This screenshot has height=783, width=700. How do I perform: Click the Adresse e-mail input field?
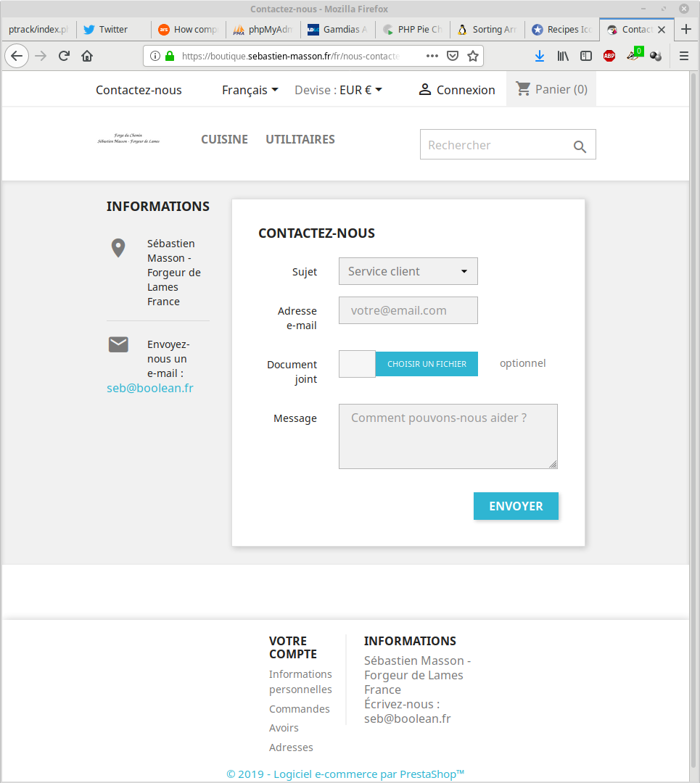click(408, 310)
